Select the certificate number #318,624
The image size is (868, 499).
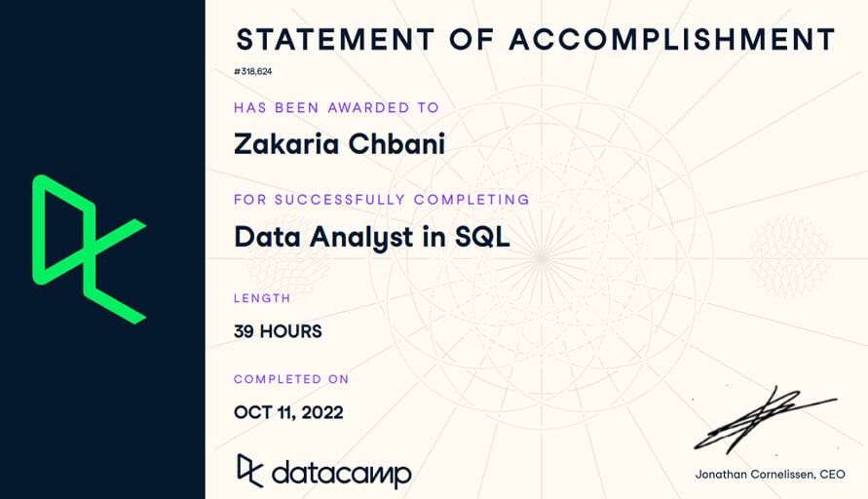point(253,71)
